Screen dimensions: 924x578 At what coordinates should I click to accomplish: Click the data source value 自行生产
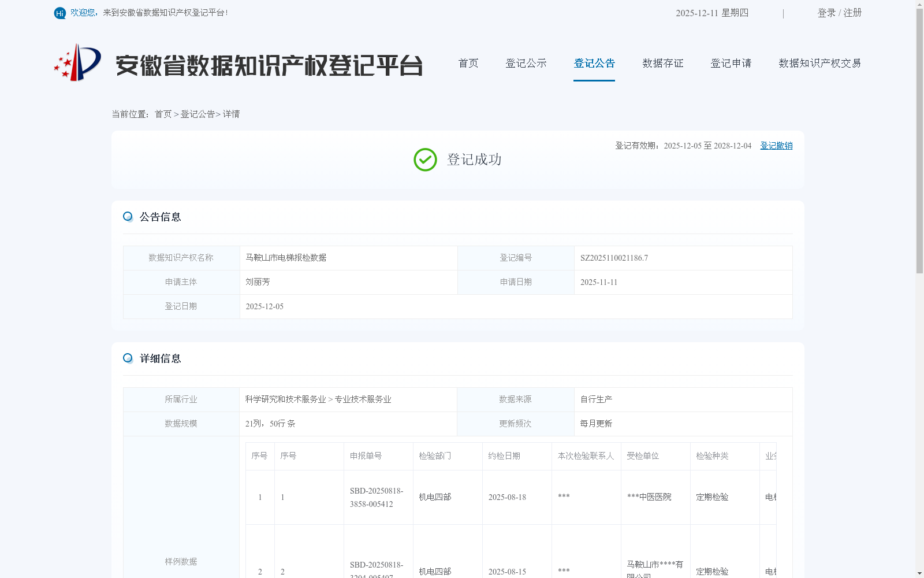point(596,399)
